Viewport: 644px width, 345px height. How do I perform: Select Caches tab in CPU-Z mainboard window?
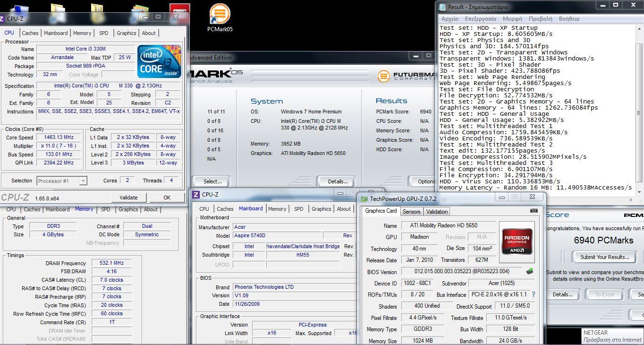(225, 209)
